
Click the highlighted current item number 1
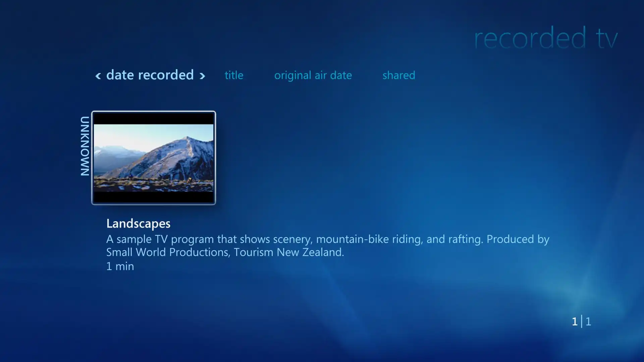[x=575, y=322]
